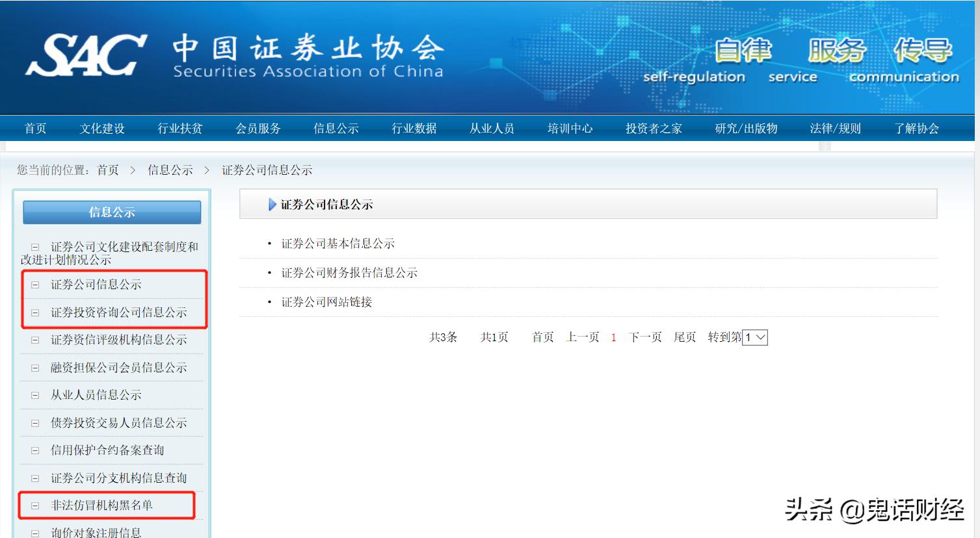980x538 pixels.
Task: Click the SAC logo
Action: (x=88, y=52)
